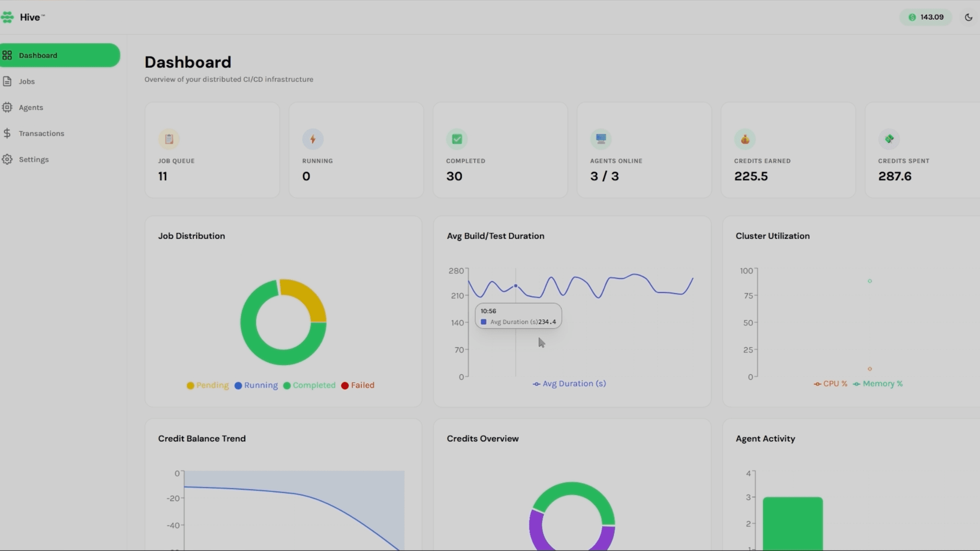Click the Job Queue value 11
The image size is (980, 551).
[163, 176]
